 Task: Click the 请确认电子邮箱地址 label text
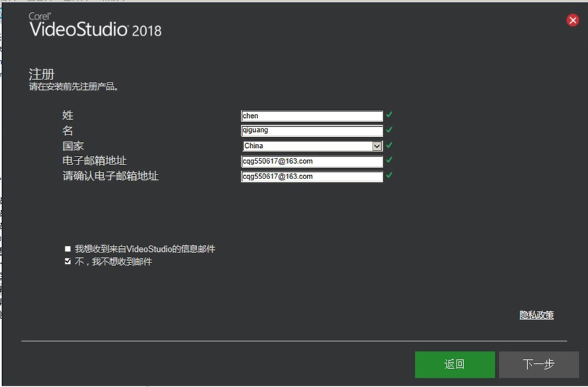[110, 176]
